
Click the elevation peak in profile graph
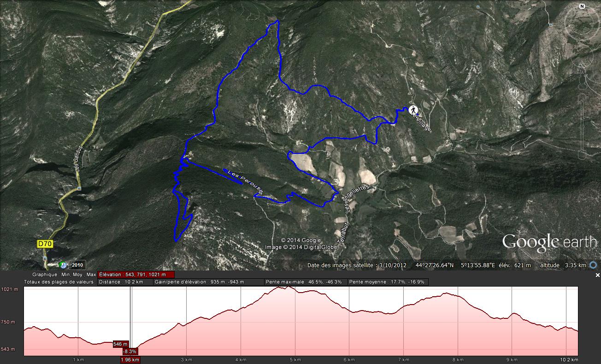[x=288, y=287]
